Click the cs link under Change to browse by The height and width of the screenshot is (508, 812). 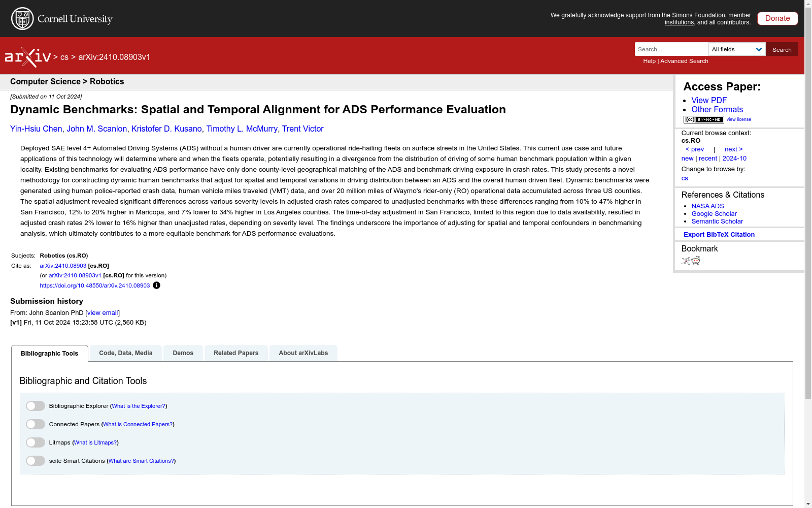685,178
